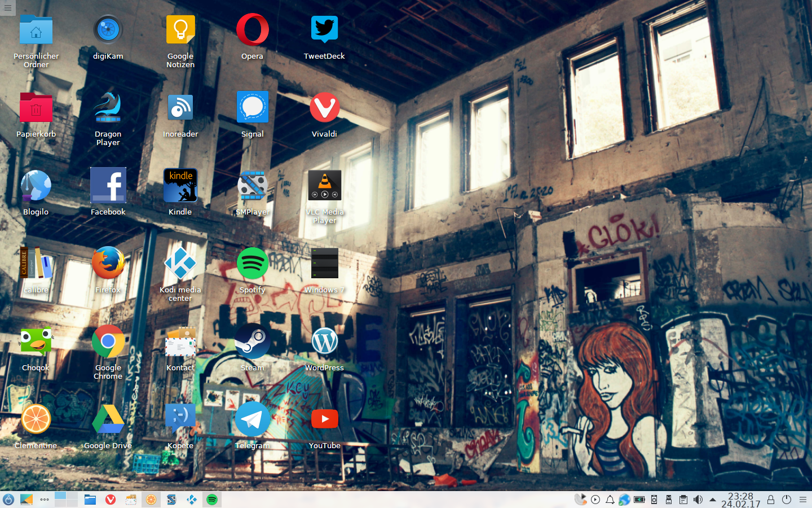
Task: Click the media player tray icon
Action: 595,500
